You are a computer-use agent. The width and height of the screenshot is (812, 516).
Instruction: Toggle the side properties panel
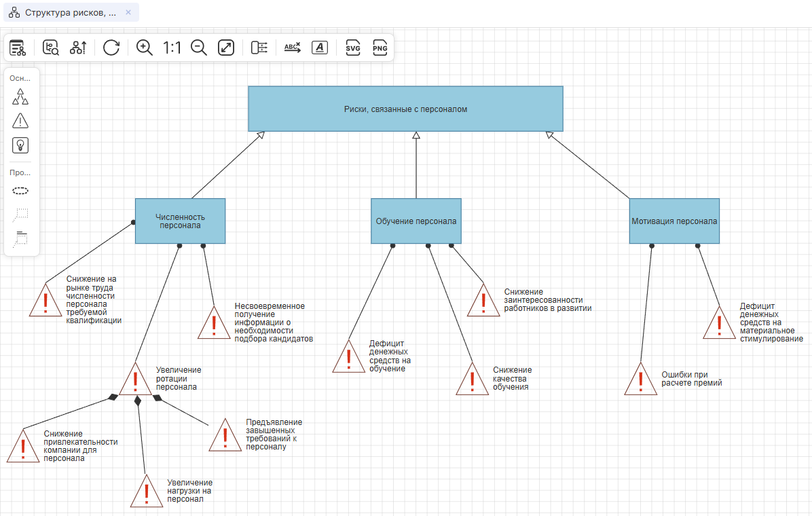[259, 48]
